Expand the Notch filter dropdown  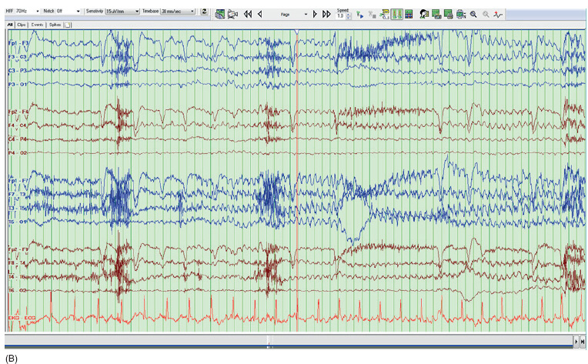pos(78,12)
